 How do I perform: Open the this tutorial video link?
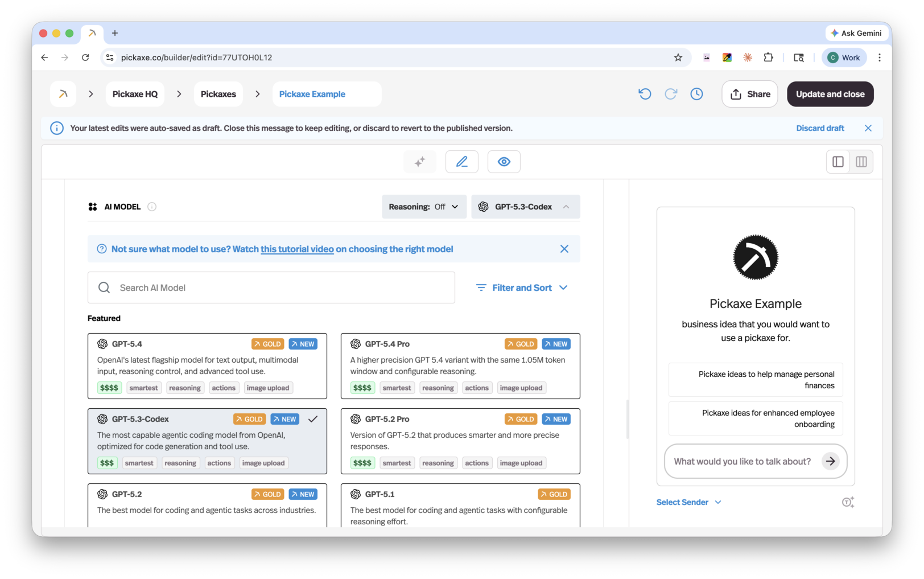[x=297, y=249]
